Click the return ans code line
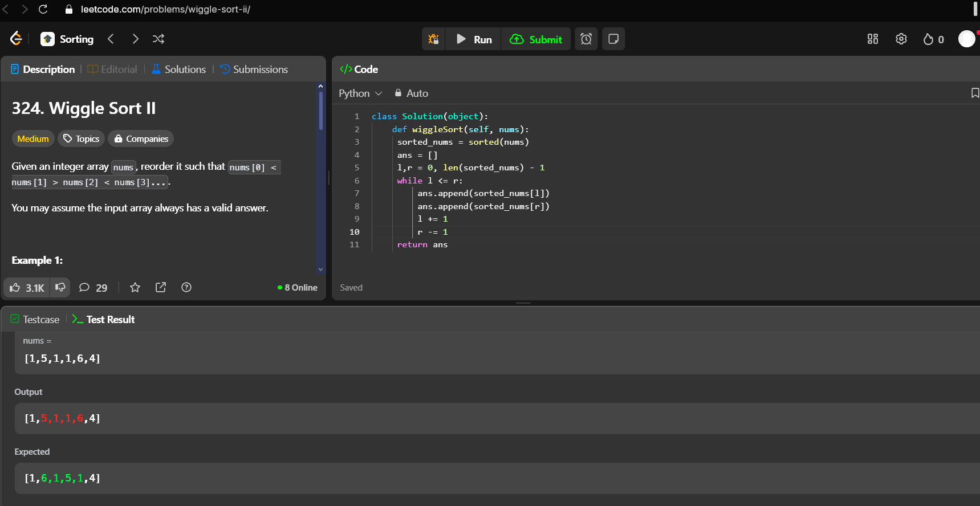980x506 pixels. [422, 244]
